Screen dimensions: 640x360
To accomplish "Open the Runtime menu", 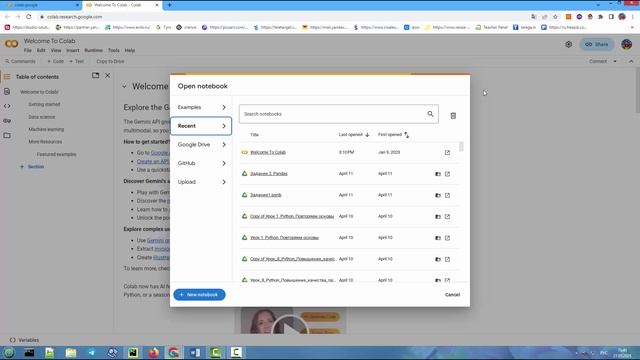I will (93, 51).
